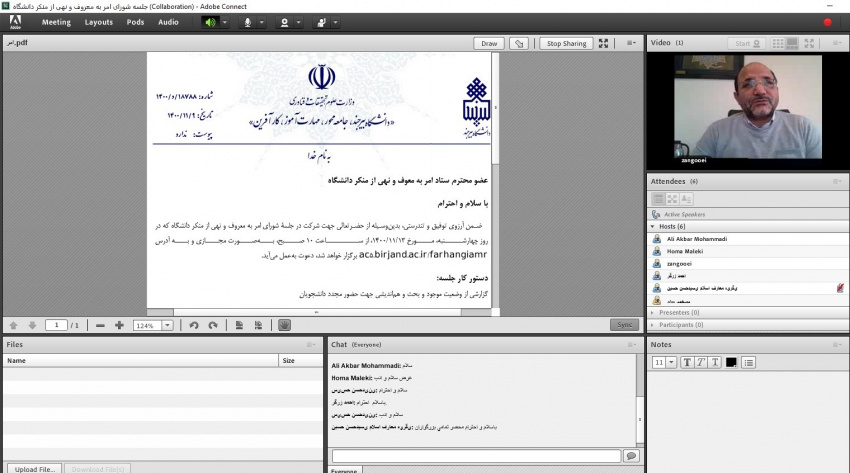
Task: Open the Layouts menu
Action: tap(99, 22)
